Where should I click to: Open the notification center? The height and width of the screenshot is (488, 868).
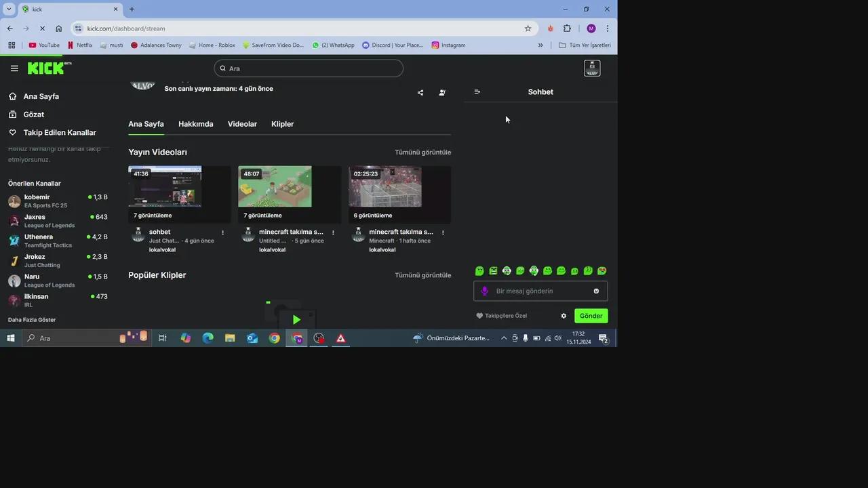(x=603, y=338)
